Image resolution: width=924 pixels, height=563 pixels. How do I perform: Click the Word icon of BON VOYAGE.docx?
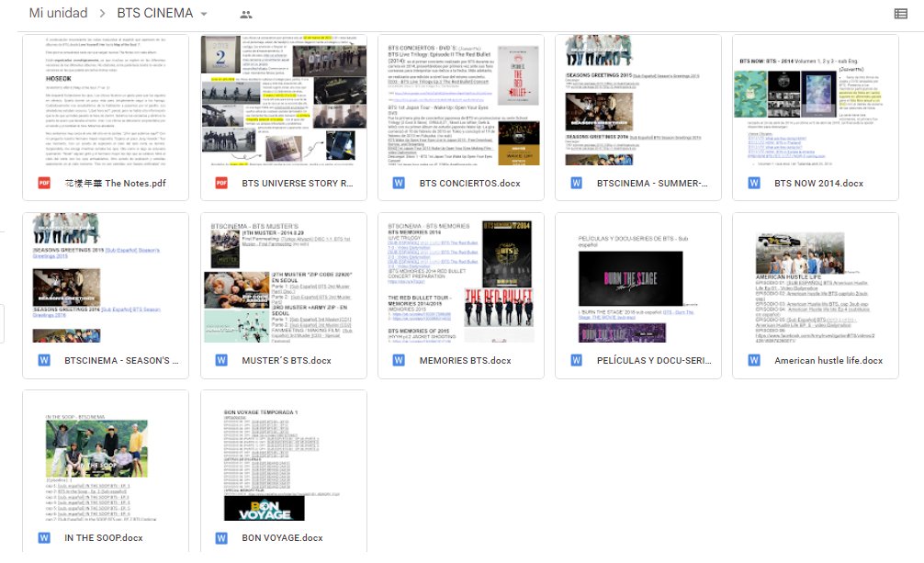pos(221,537)
